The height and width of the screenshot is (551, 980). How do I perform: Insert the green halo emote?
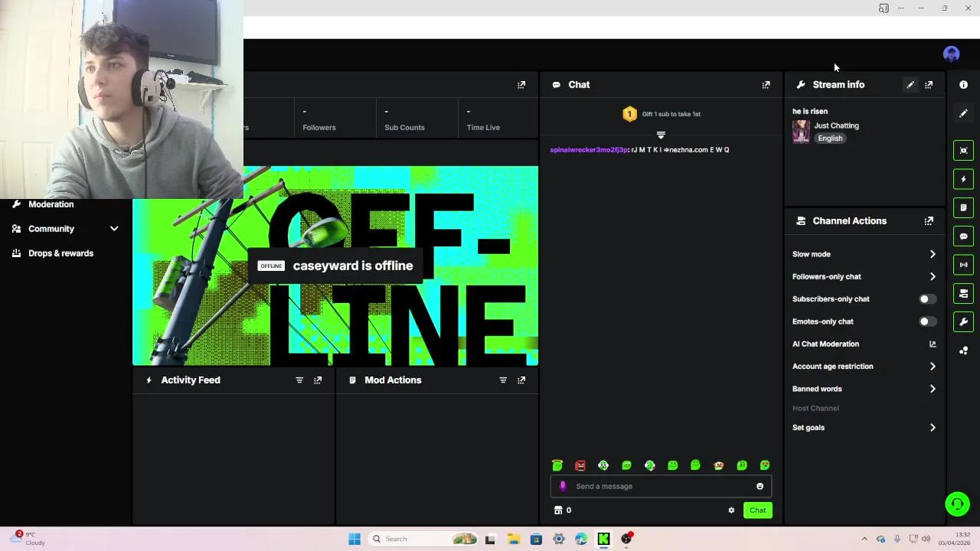(x=557, y=465)
